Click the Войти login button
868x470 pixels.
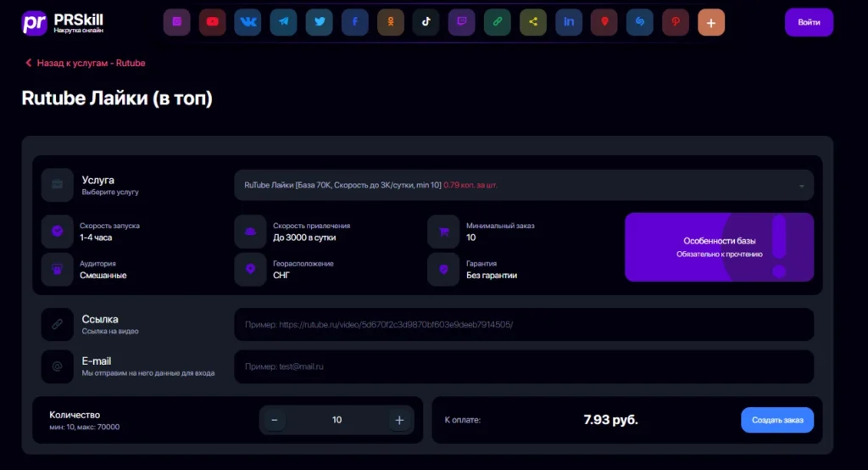tap(809, 22)
